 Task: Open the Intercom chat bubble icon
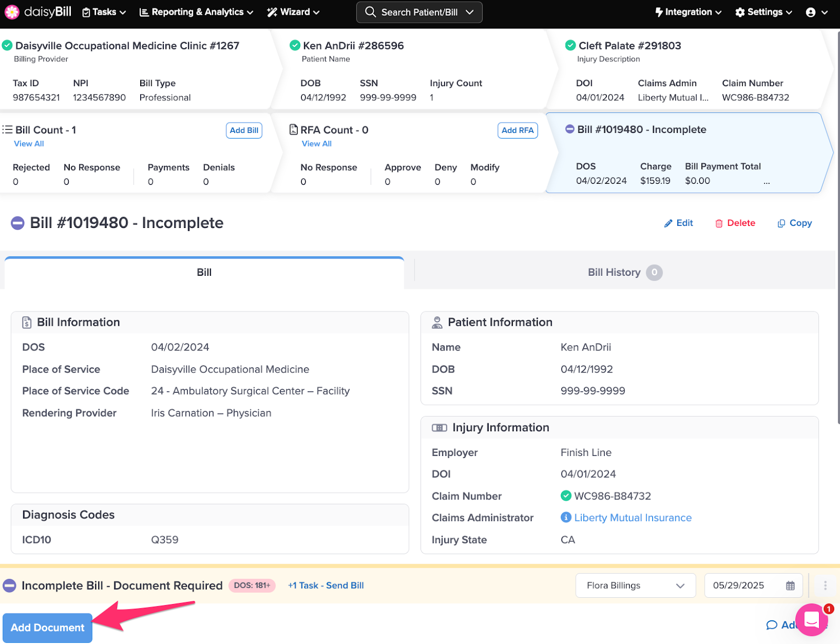coord(812,620)
